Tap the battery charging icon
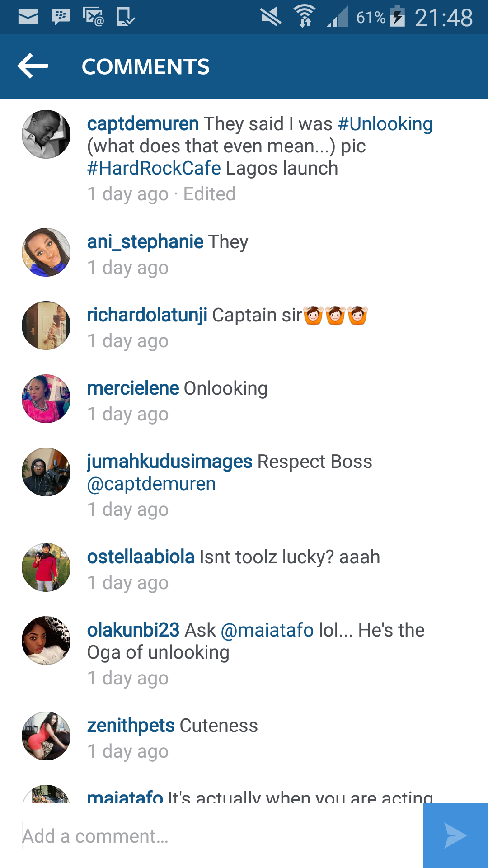The width and height of the screenshot is (488, 868). click(x=397, y=16)
